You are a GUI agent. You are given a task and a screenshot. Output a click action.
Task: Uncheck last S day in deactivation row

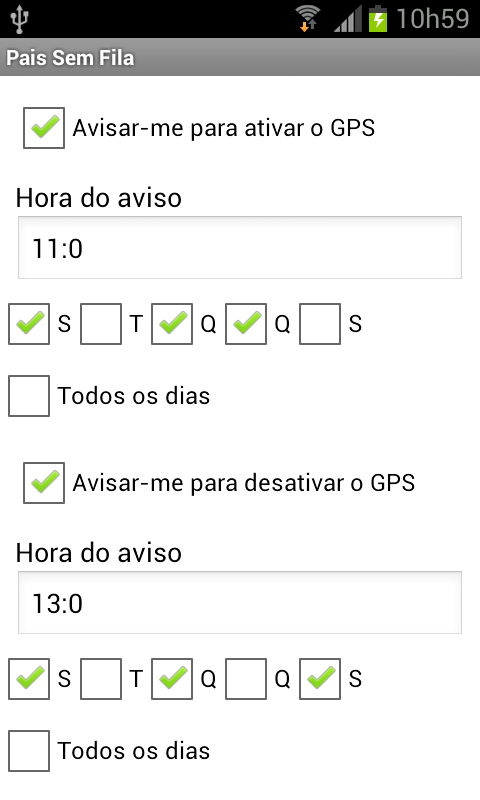pos(320,679)
